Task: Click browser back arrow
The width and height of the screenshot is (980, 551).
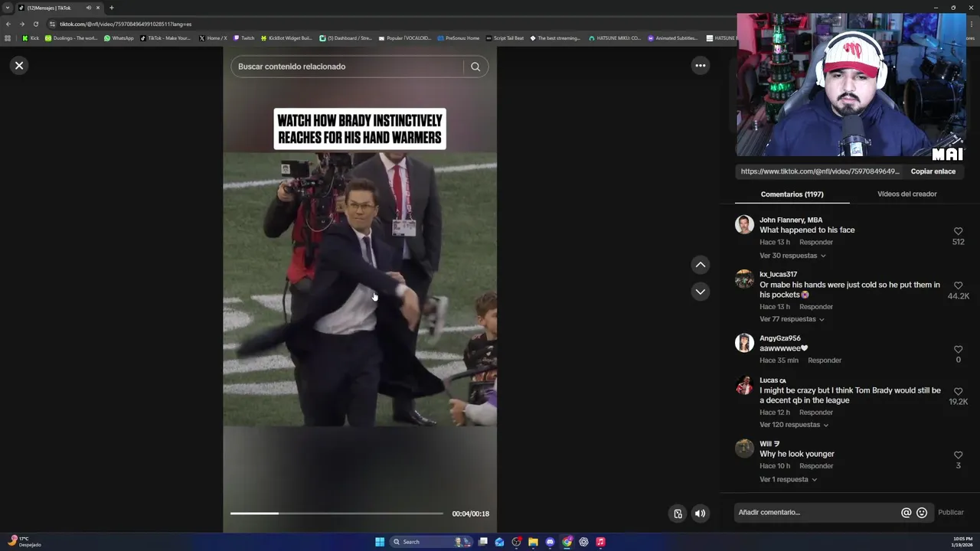Action: click(8, 24)
